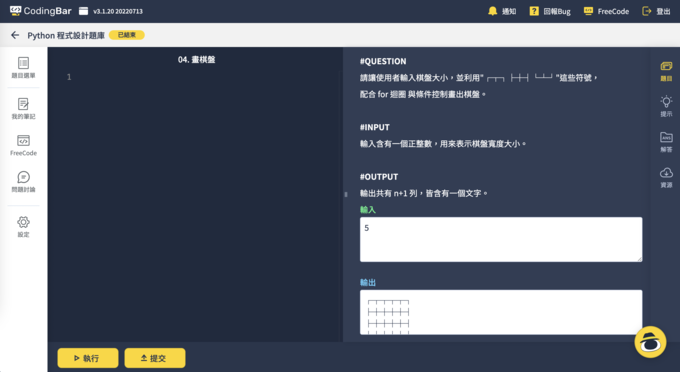Show hints (提示) lightbulb

pos(666,107)
